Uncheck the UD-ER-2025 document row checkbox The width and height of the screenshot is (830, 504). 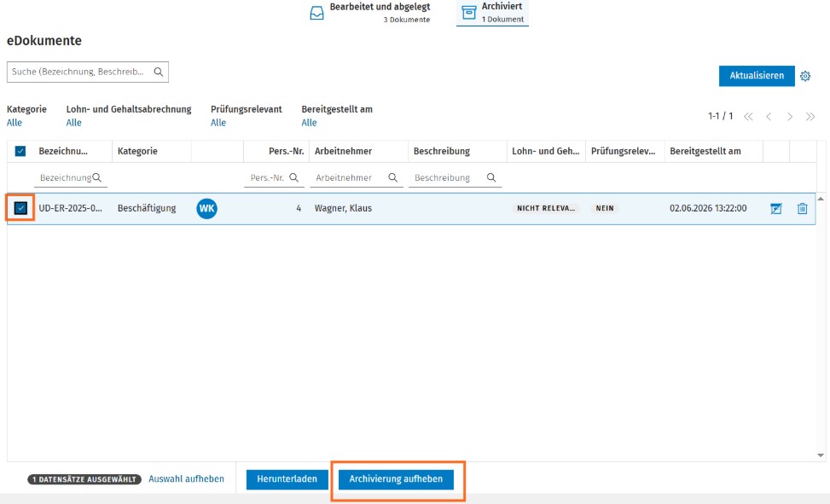tap(20, 208)
